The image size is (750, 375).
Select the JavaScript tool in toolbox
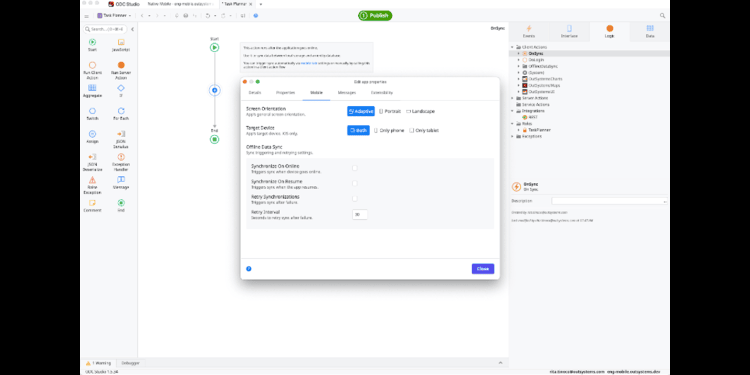tap(121, 45)
